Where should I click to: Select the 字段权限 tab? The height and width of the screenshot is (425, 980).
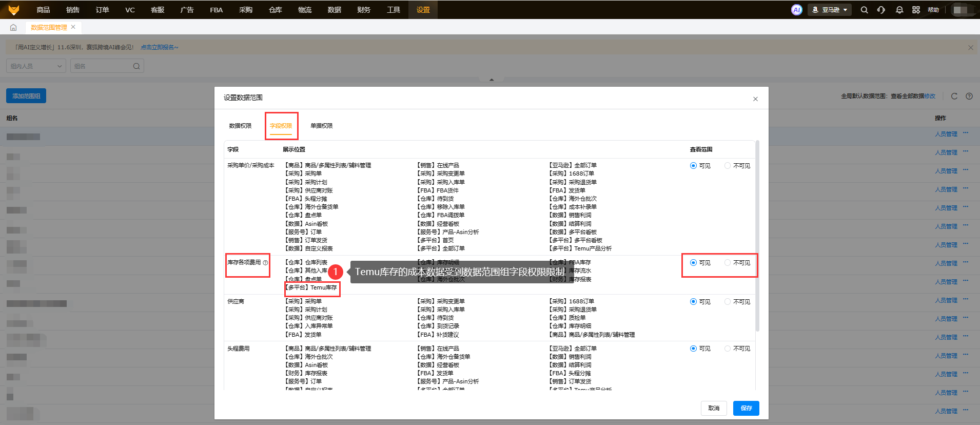point(281,126)
